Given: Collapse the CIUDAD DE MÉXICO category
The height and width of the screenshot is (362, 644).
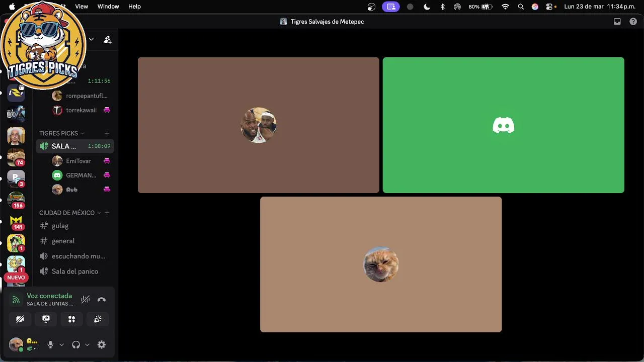Looking at the screenshot, I should [70, 213].
